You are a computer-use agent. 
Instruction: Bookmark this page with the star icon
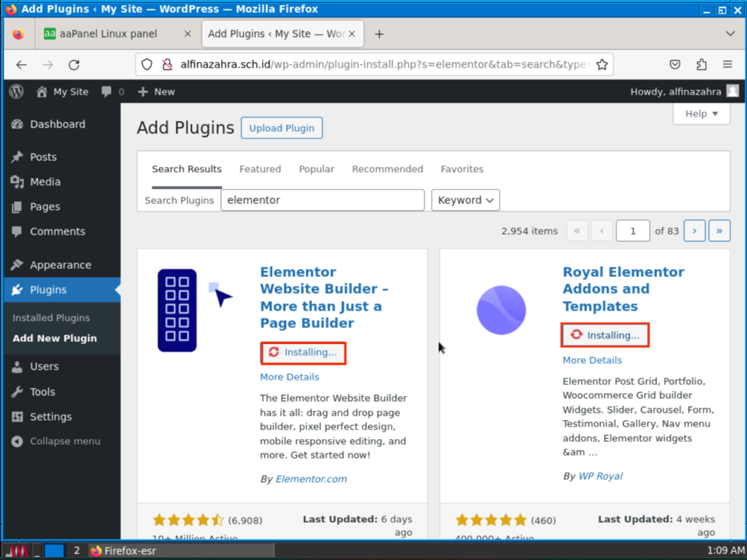602,65
